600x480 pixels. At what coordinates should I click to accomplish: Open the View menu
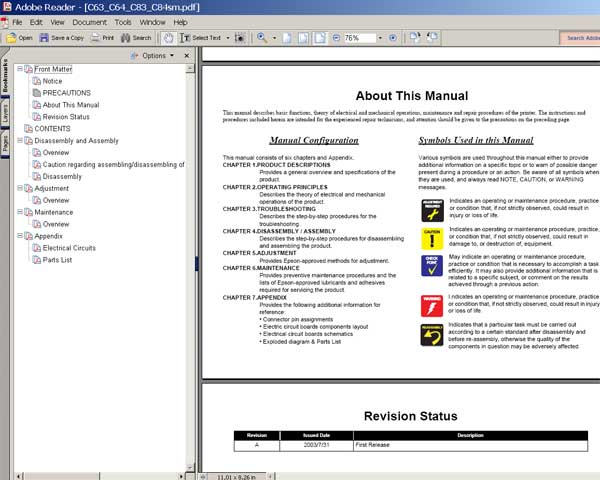[57, 22]
